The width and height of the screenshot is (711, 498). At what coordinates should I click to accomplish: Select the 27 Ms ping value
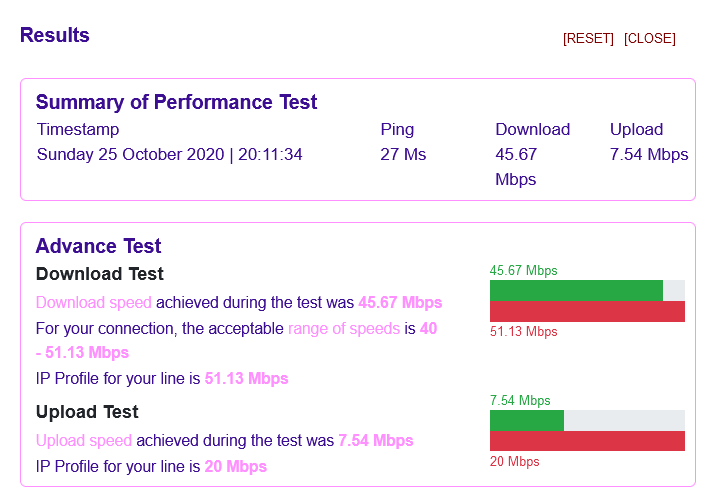pos(403,154)
